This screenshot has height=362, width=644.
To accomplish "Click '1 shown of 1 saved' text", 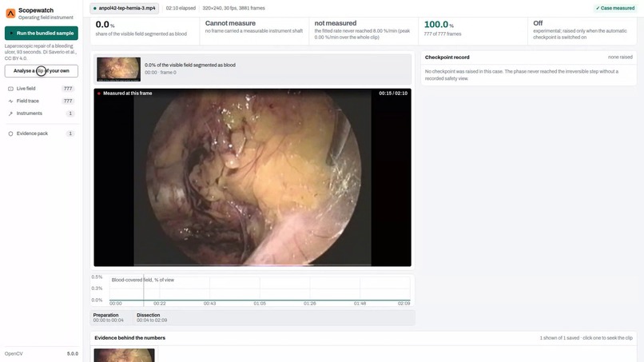I will 559,338.
